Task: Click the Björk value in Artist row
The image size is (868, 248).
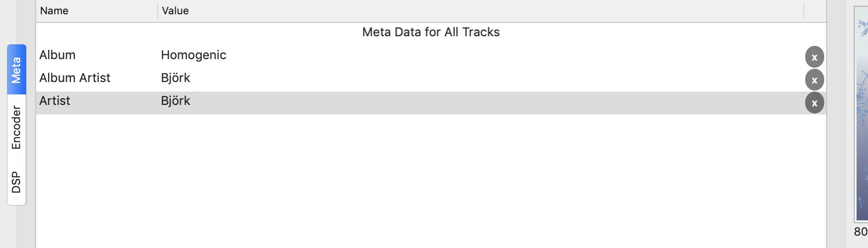Action: click(176, 101)
